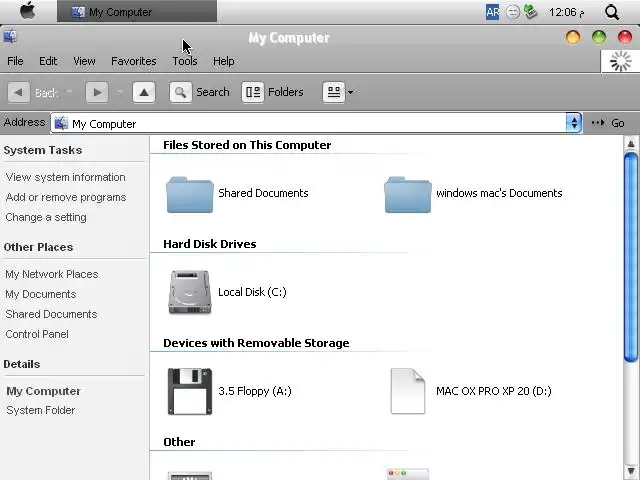Click the AR language indicator in tray

tap(493, 12)
